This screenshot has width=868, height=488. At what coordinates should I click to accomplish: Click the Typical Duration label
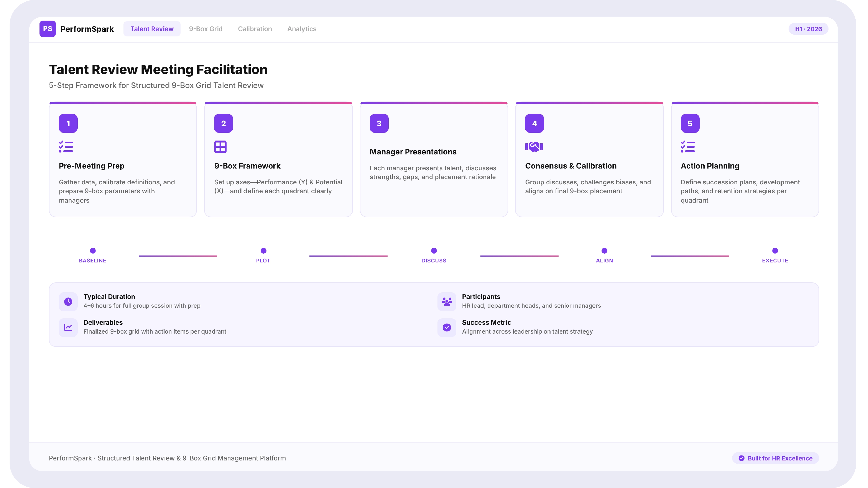pos(109,297)
